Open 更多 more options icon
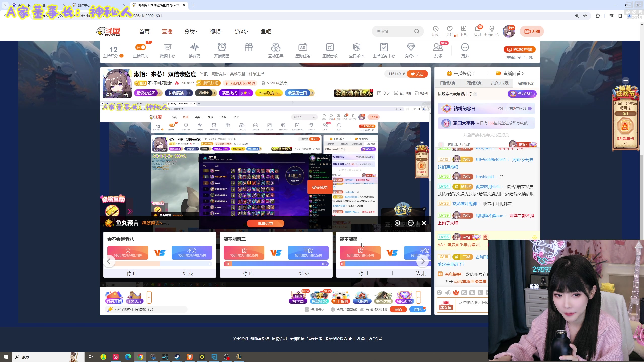This screenshot has width=644, height=362. tap(465, 47)
